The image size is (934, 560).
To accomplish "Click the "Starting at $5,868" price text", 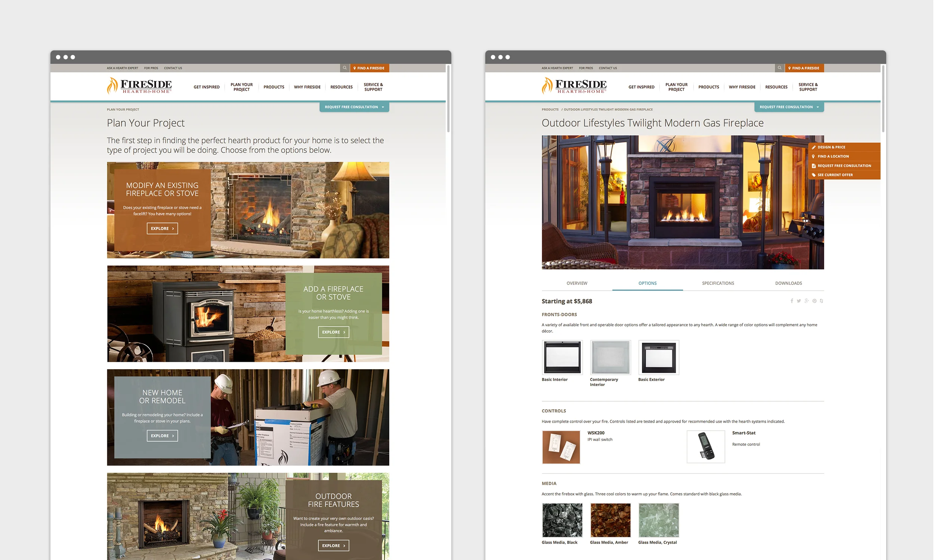I will (567, 302).
